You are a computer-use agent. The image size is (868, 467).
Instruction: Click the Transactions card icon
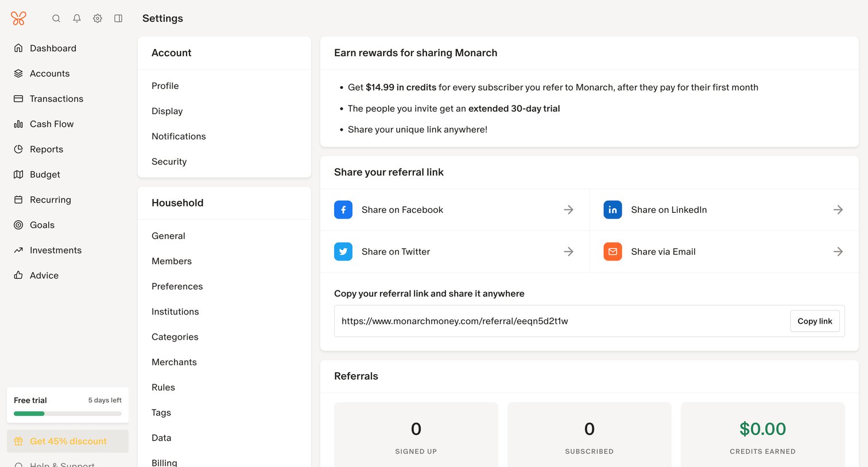point(18,99)
